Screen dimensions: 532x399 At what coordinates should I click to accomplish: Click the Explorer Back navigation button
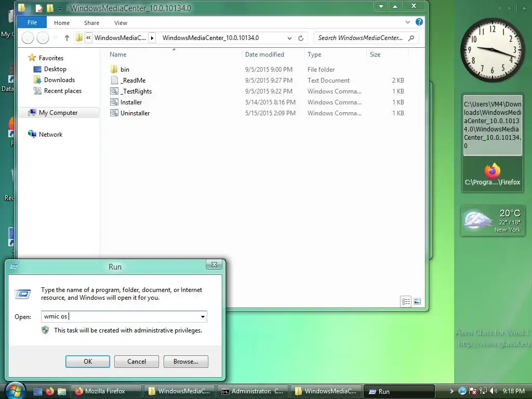(x=28, y=37)
